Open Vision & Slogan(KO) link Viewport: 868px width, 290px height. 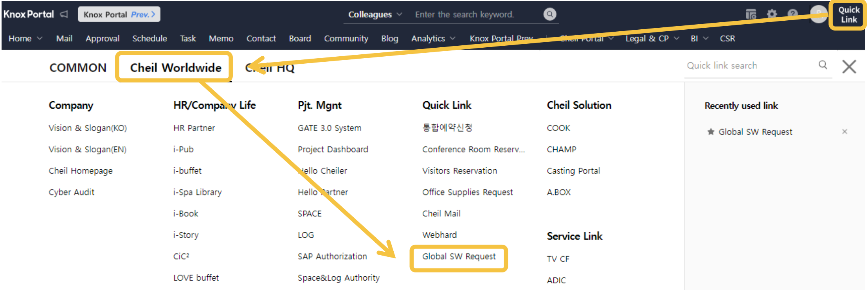click(88, 128)
